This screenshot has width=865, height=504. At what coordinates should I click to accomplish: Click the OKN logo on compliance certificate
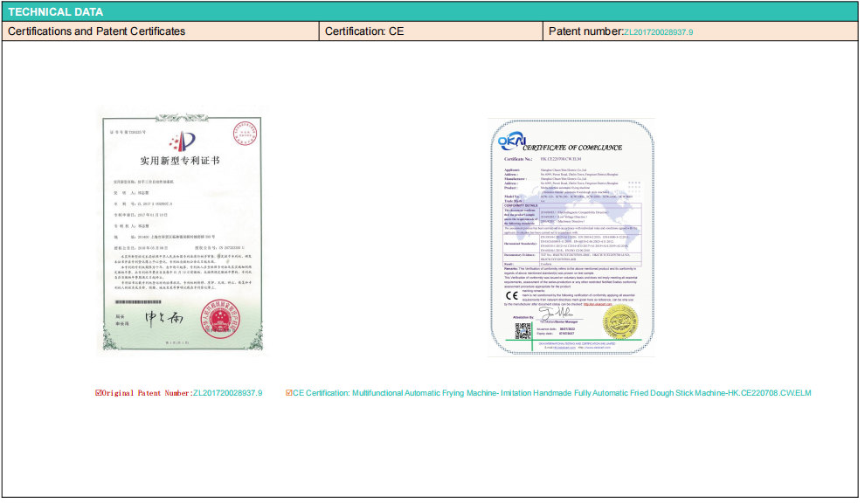[x=509, y=142]
